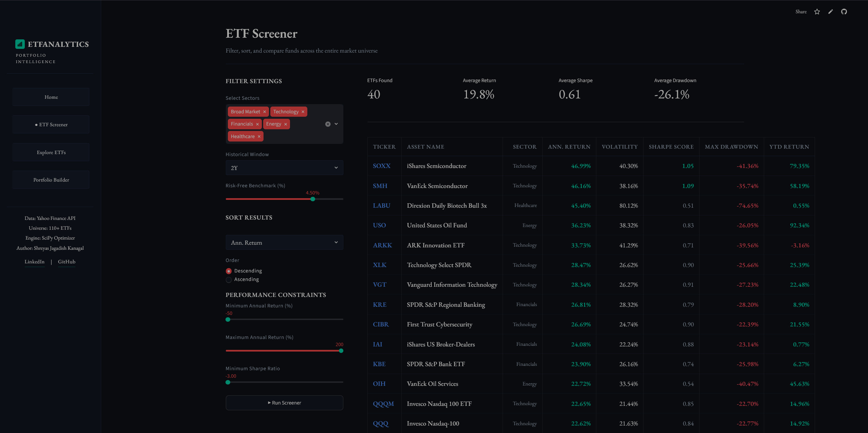Click the Average Return value 19.8%
The width and height of the screenshot is (868, 433).
478,94
